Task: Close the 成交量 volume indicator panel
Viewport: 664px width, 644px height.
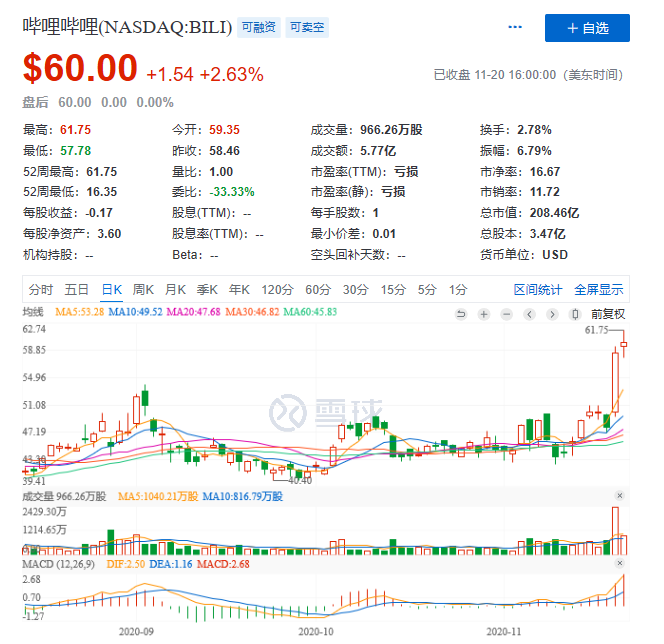Action: pos(620,496)
